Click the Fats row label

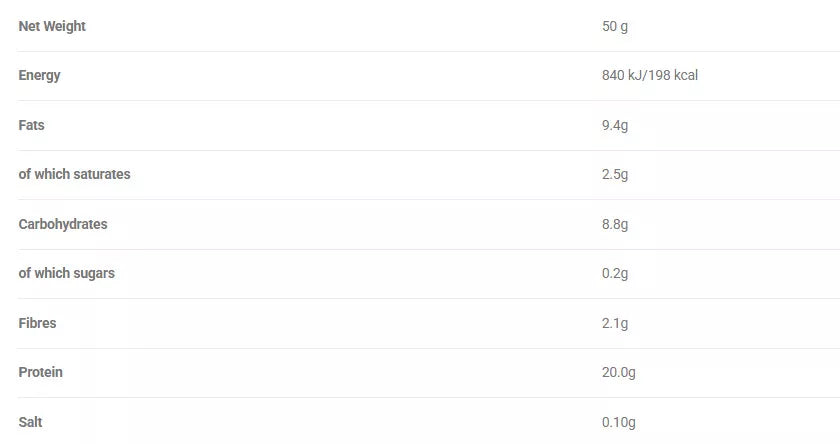[x=32, y=125]
